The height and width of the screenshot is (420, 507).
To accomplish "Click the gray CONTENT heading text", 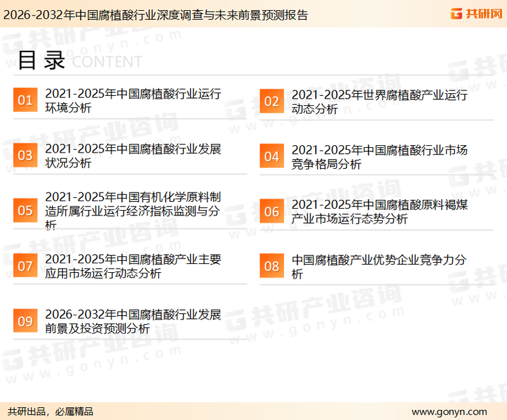I will pos(107,61).
